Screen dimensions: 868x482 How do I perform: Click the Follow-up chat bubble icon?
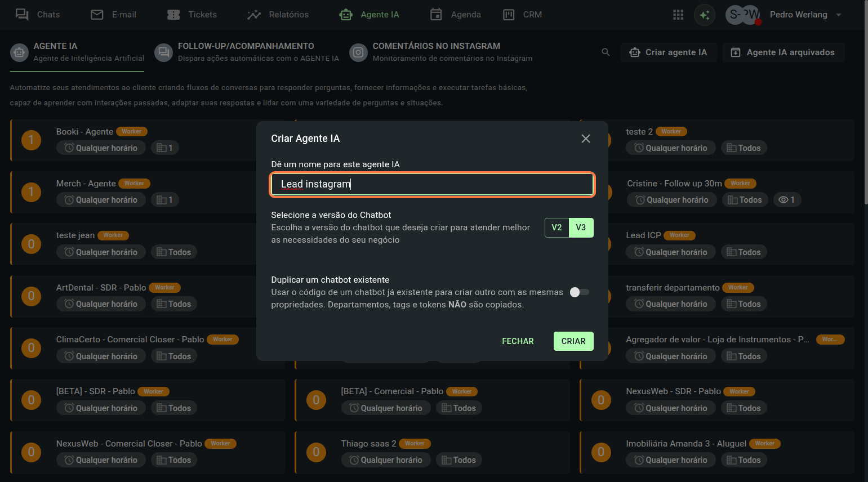(163, 52)
